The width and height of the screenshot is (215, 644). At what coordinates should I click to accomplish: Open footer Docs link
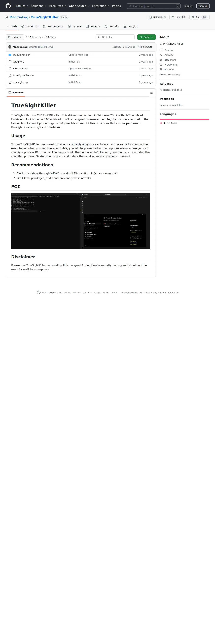point(106,293)
